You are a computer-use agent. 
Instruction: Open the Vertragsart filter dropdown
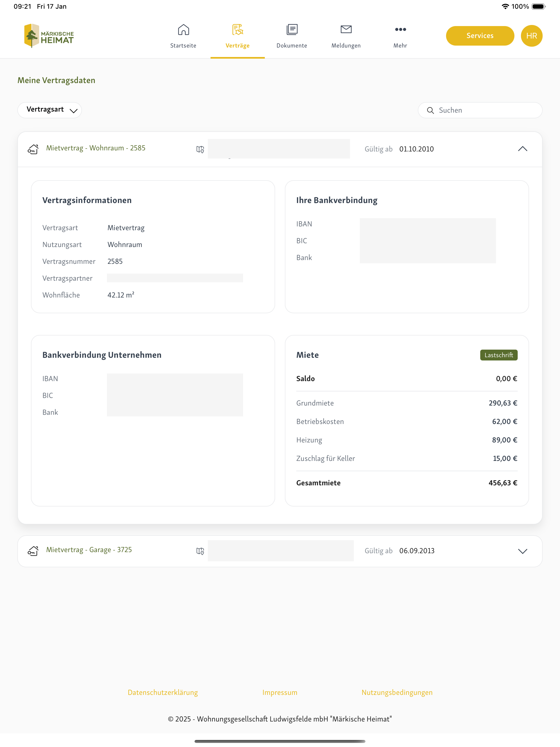point(50,110)
